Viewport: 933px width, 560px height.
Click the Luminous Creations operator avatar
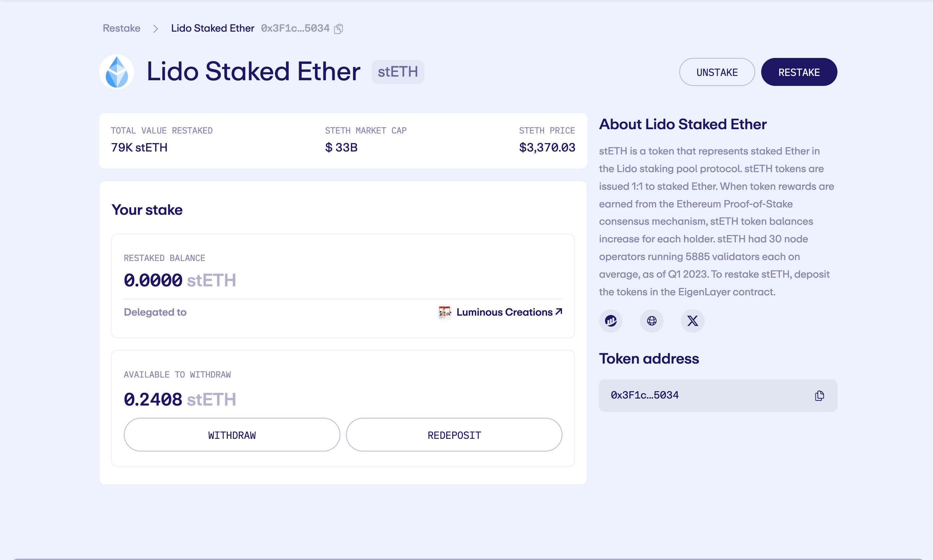tap(445, 312)
